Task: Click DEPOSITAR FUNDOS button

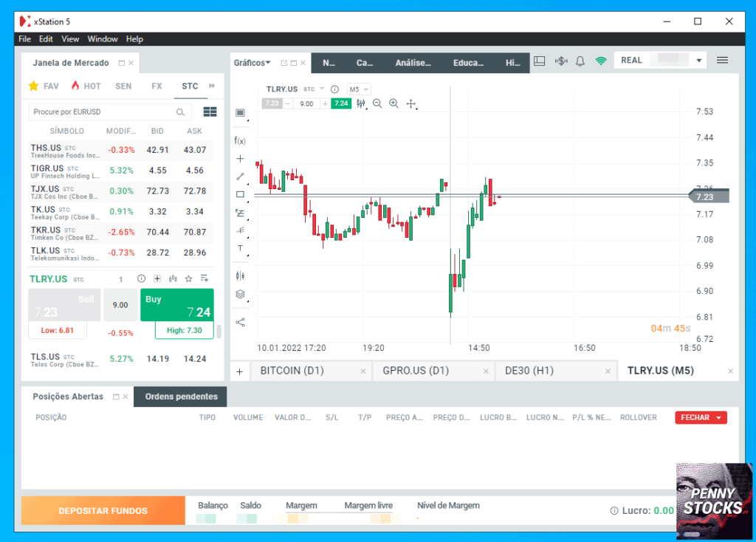Action: coord(103,511)
